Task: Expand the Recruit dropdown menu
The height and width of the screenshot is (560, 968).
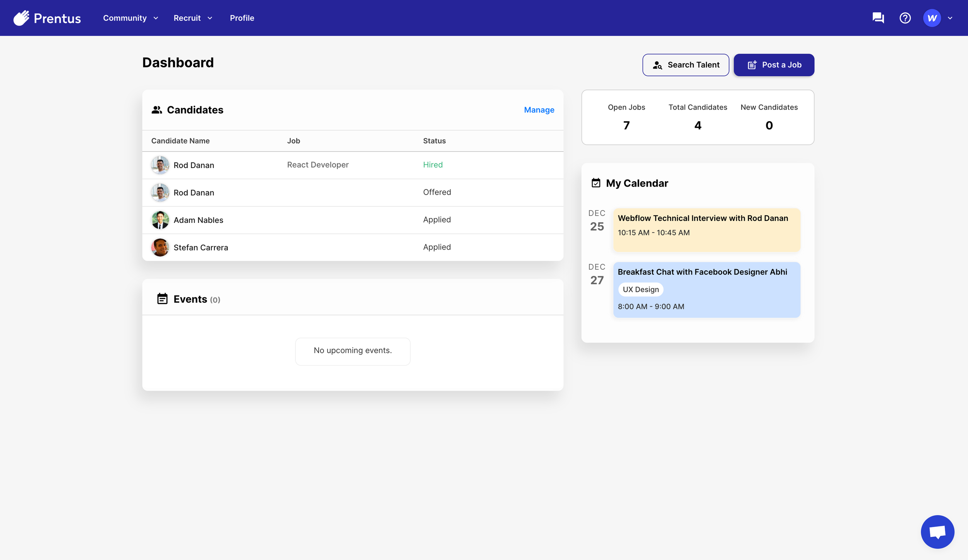Action: click(193, 18)
